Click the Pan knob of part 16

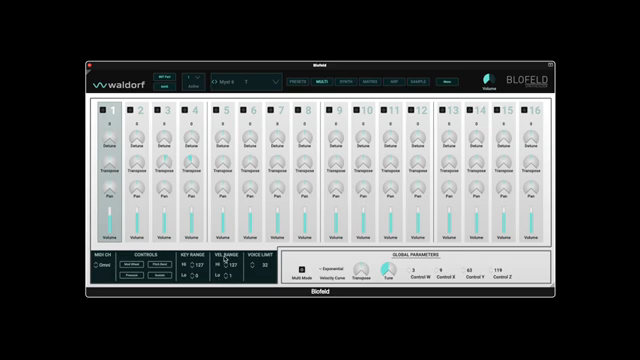tap(531, 188)
